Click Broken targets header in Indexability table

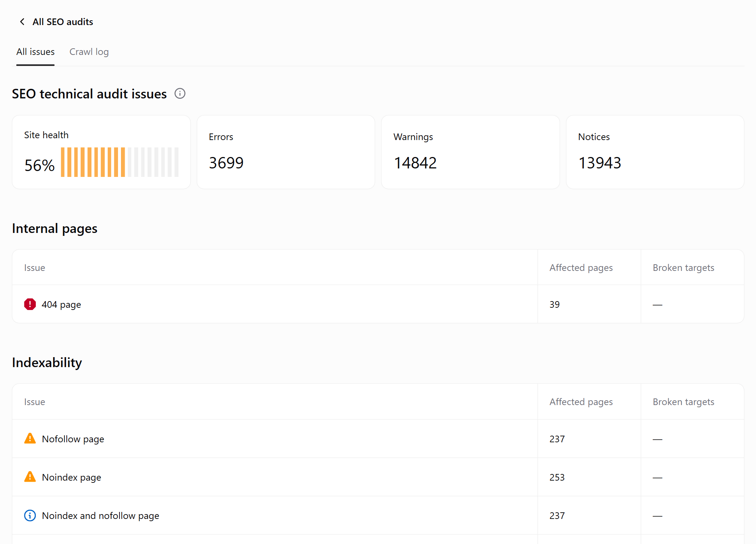click(x=683, y=402)
